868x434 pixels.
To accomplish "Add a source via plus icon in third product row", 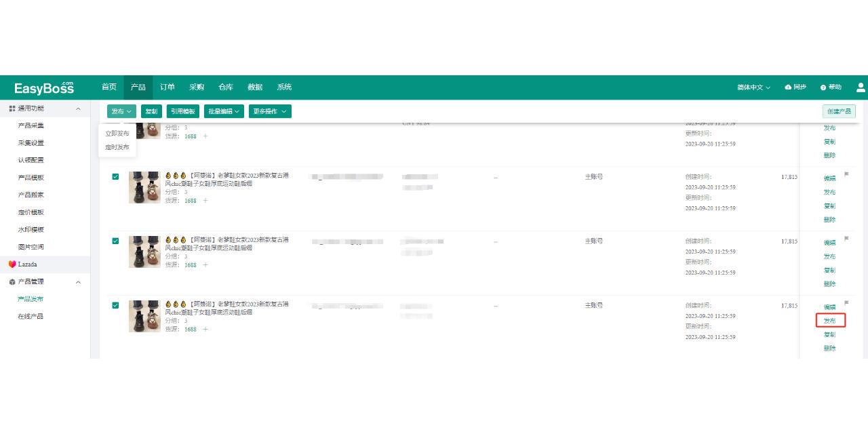I will [205, 265].
